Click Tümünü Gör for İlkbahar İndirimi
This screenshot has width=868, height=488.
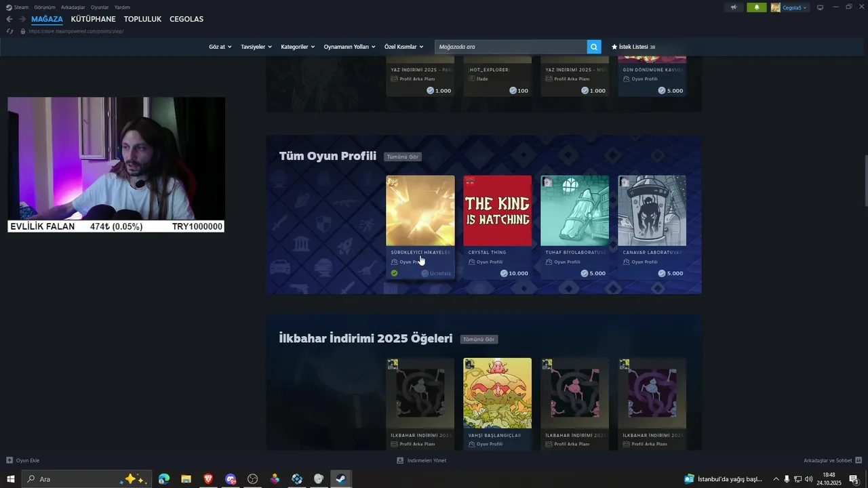[479, 339]
